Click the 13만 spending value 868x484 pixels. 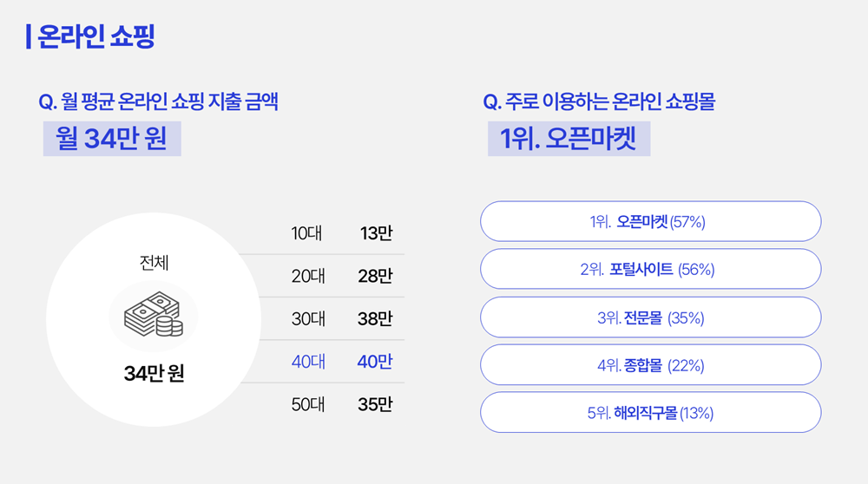coord(376,233)
